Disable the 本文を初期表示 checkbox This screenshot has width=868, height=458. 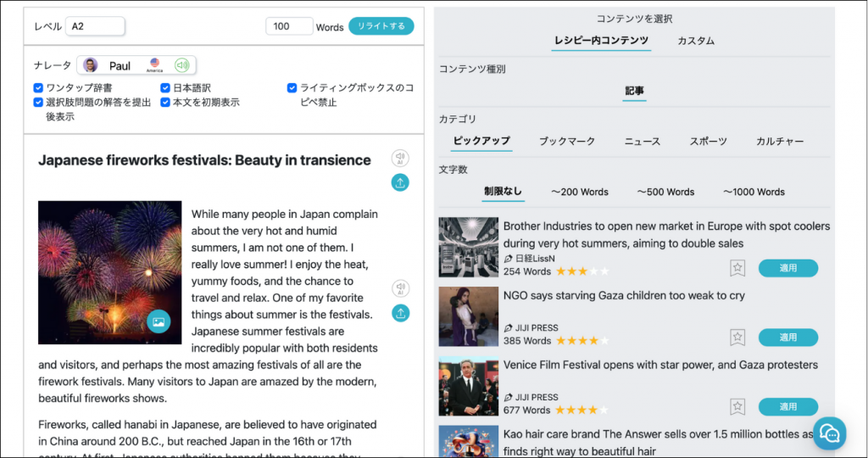pos(165,102)
